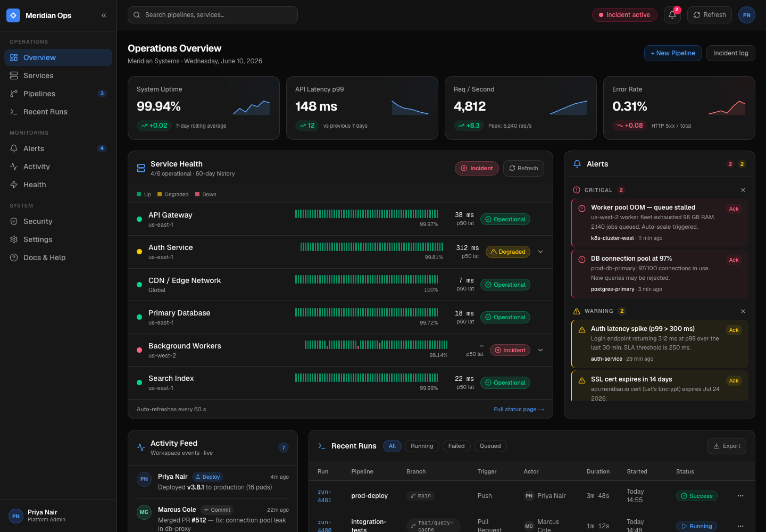Click the System Uptime metric card
Screen dimensions: 766x532
(x=204, y=108)
